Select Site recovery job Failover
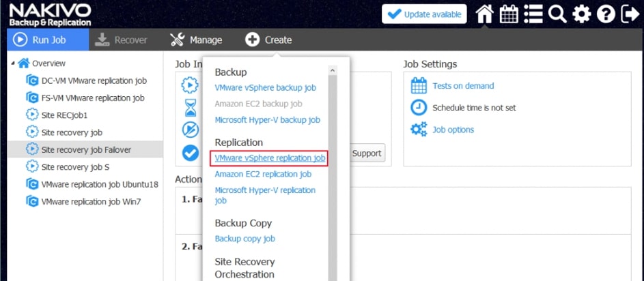 [86, 150]
